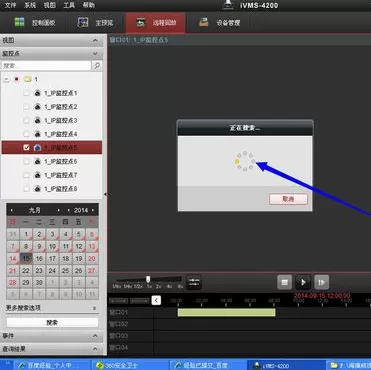Check the box for 1_IP监控点6
This screenshot has width=371, height=370.
pyautogui.click(x=26, y=161)
